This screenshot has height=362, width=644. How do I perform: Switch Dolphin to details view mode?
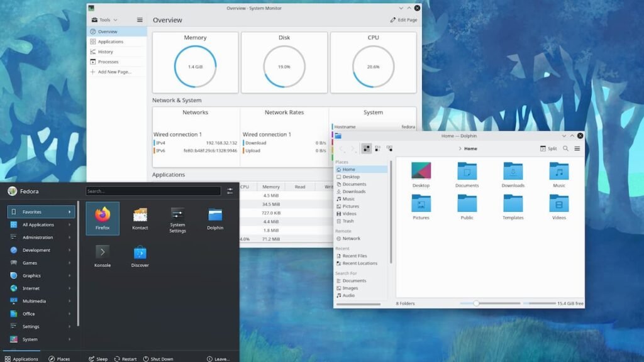389,148
